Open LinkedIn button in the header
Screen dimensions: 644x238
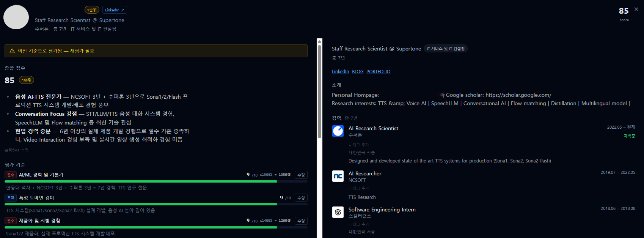[115, 10]
